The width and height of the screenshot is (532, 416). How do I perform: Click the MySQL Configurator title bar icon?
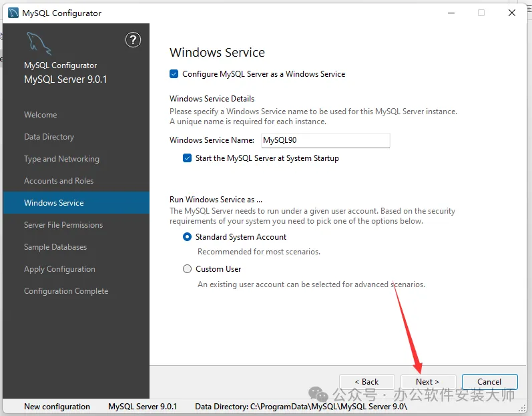tap(13, 13)
